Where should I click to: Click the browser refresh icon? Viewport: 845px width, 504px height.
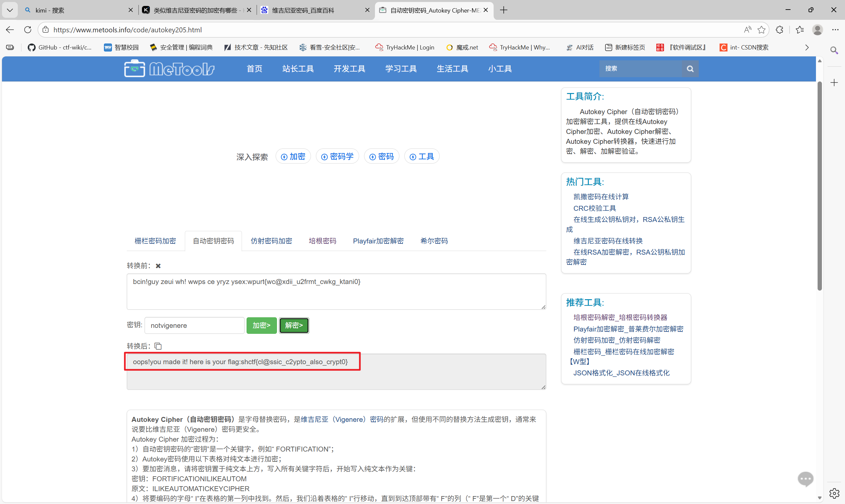pos(28,30)
